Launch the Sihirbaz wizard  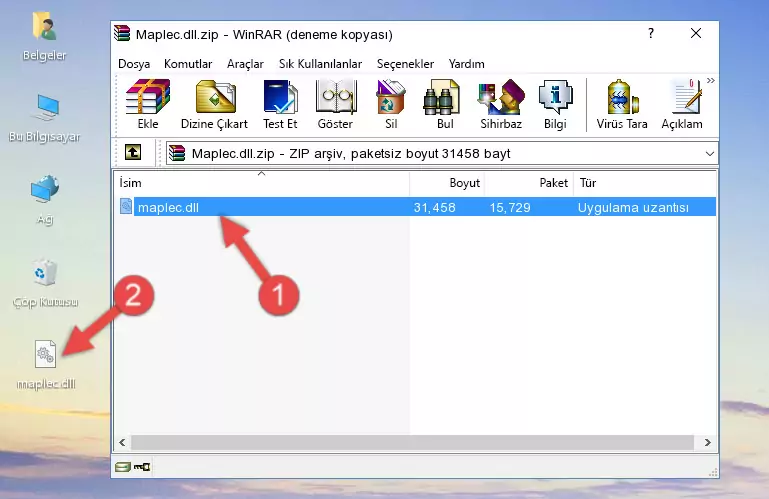(501, 104)
